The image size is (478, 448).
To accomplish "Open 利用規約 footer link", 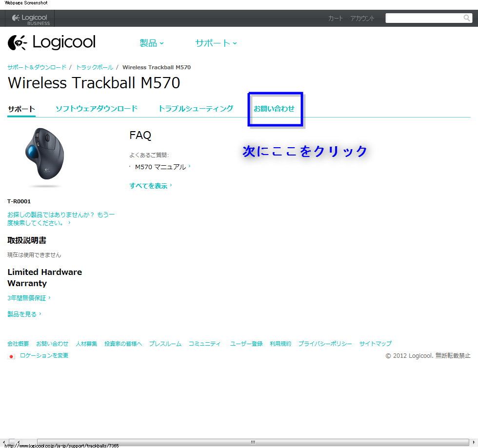I will tap(280, 344).
